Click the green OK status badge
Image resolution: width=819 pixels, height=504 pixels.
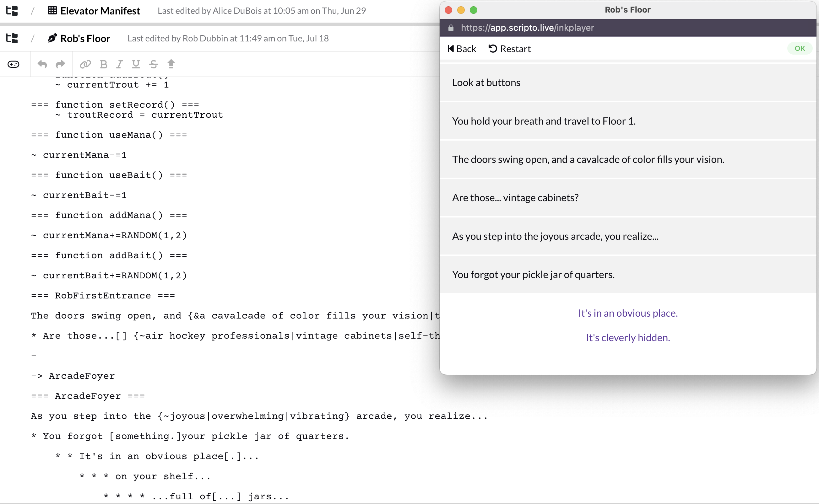click(x=800, y=48)
